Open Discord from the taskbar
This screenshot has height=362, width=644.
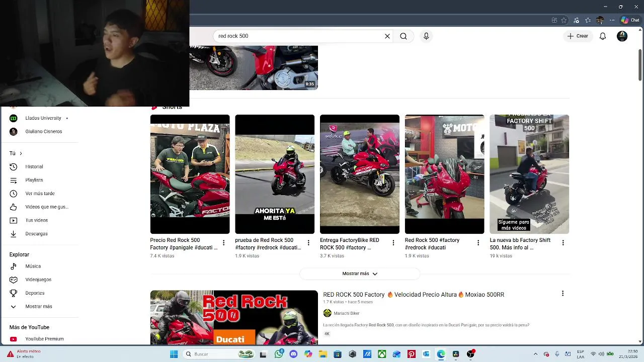(294, 354)
